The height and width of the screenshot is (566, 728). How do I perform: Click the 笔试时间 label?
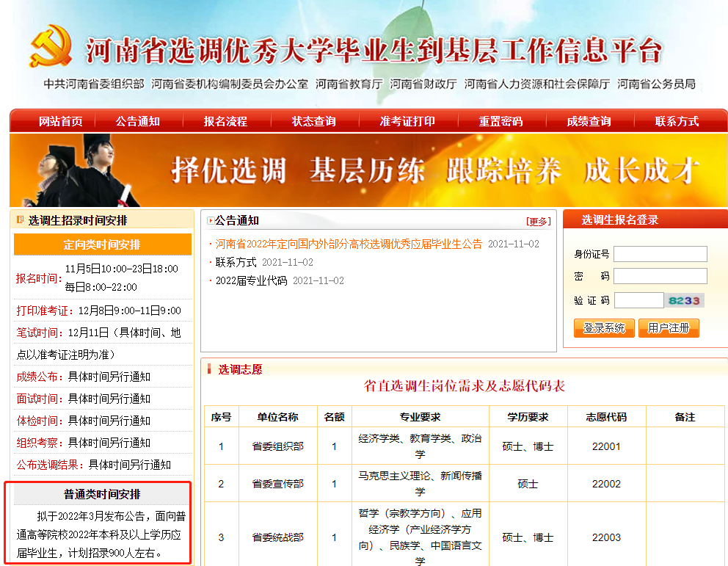[x=40, y=333]
